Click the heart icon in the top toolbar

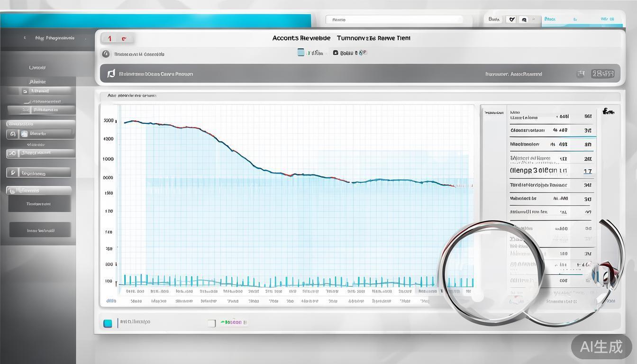pos(511,19)
